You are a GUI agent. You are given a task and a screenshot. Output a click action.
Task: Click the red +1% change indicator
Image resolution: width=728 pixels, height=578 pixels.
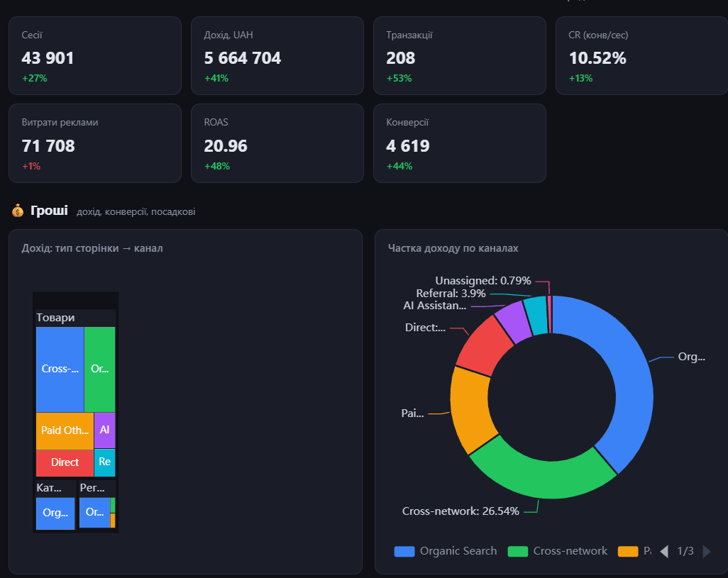tap(31, 166)
